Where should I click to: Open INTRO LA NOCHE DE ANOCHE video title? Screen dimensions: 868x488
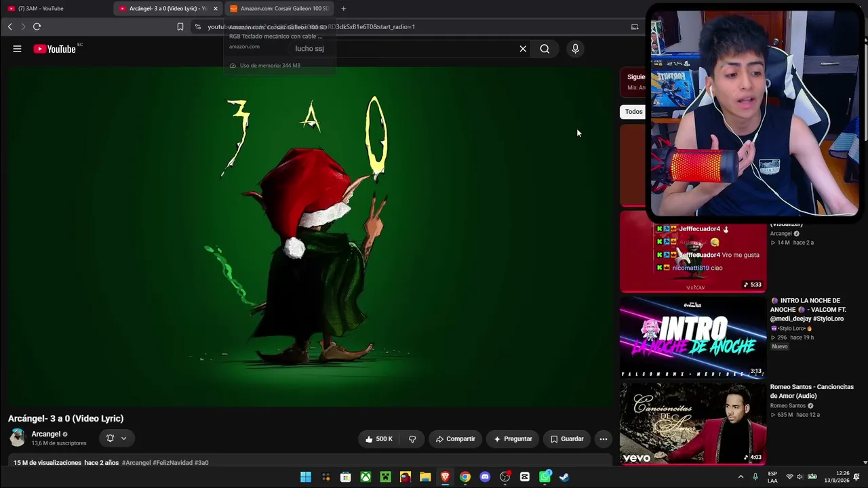pos(808,310)
